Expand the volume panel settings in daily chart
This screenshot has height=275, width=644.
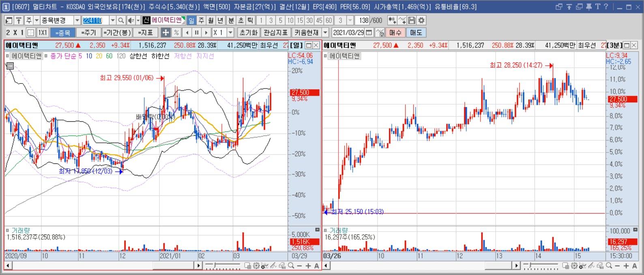(x=317, y=230)
